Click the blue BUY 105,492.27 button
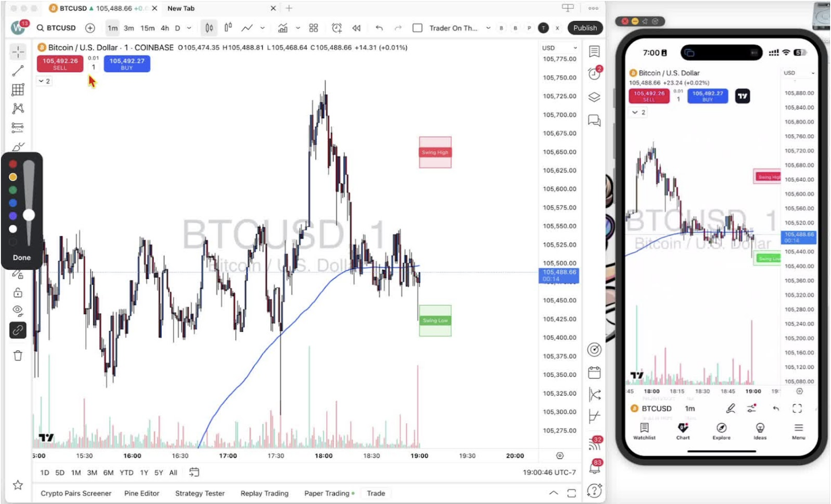 127,63
